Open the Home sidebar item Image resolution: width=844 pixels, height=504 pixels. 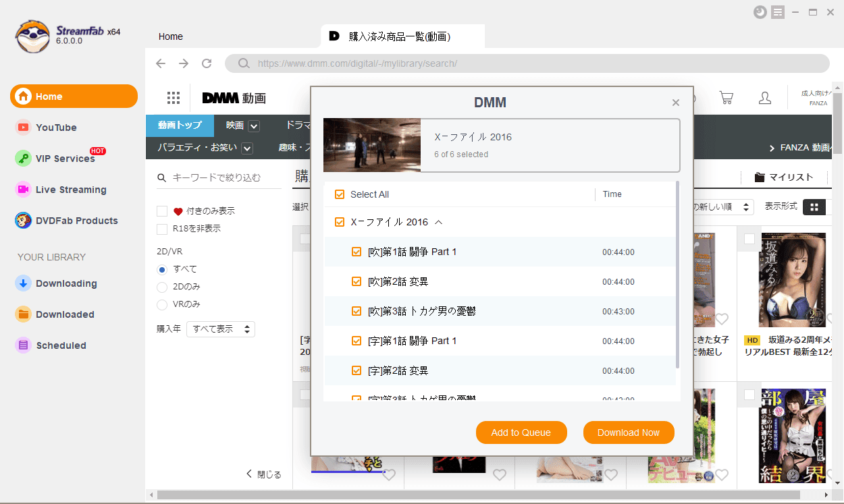(74, 96)
